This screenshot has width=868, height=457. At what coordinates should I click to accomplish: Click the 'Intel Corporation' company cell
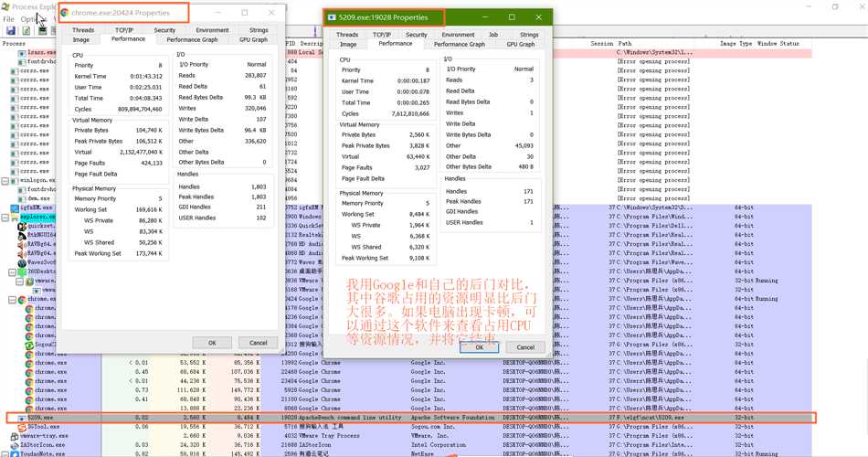(438, 445)
